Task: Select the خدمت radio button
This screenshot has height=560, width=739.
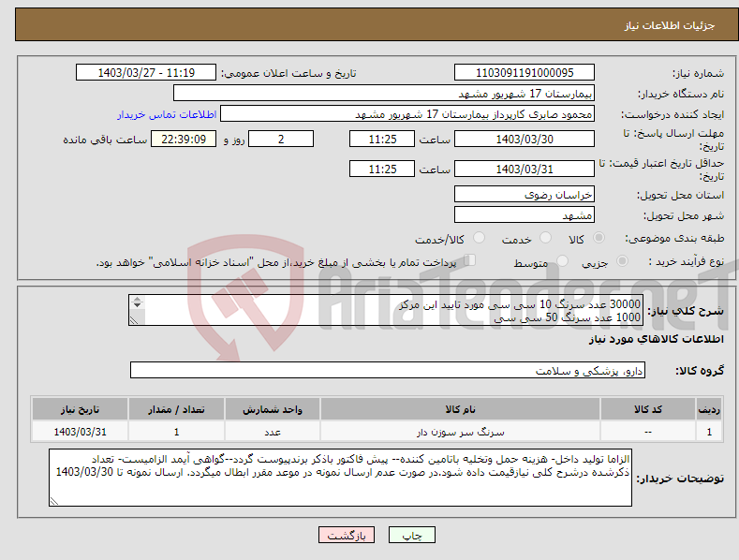Action: [545, 238]
